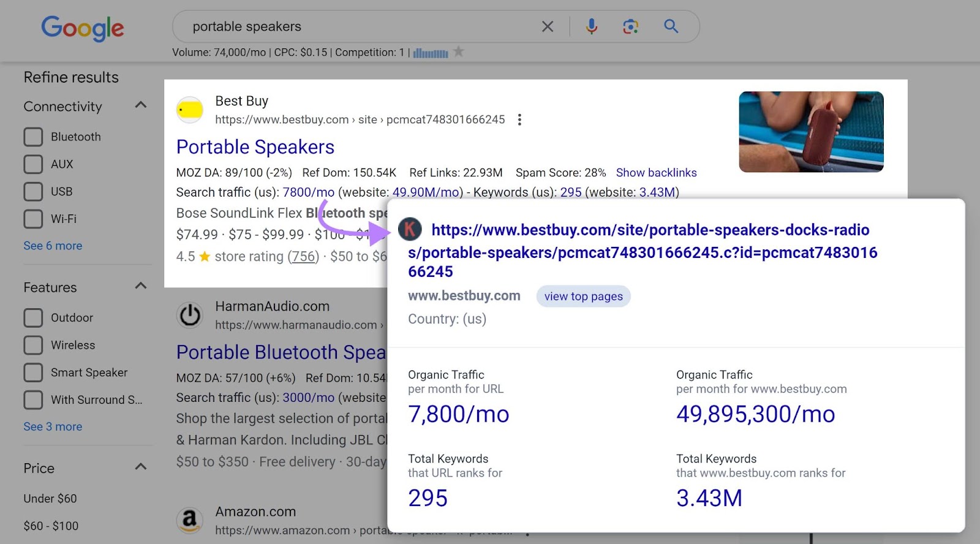
Task: Click the Amazon.com site name
Action: coord(255,512)
